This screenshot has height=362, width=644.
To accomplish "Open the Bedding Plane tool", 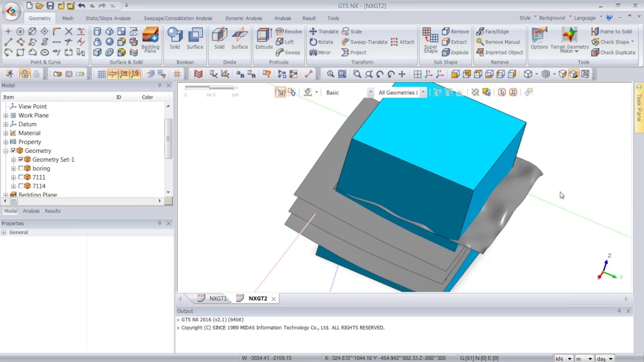I will [x=150, y=40].
